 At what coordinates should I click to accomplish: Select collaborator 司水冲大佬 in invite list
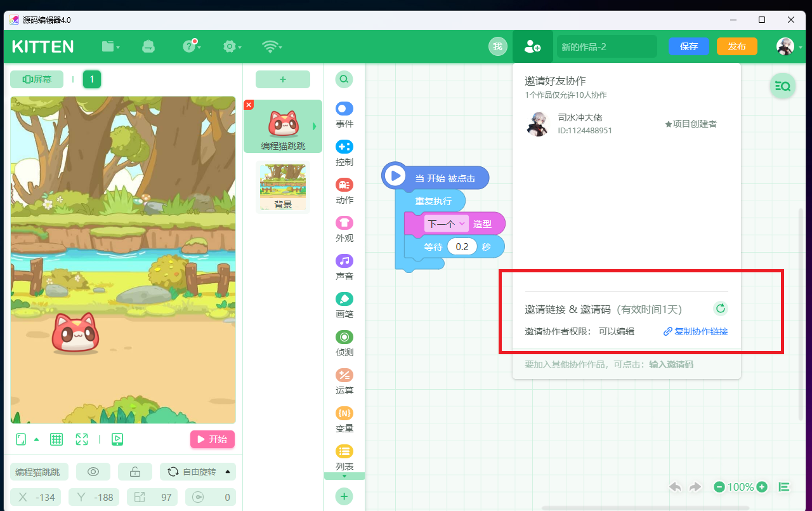point(626,124)
